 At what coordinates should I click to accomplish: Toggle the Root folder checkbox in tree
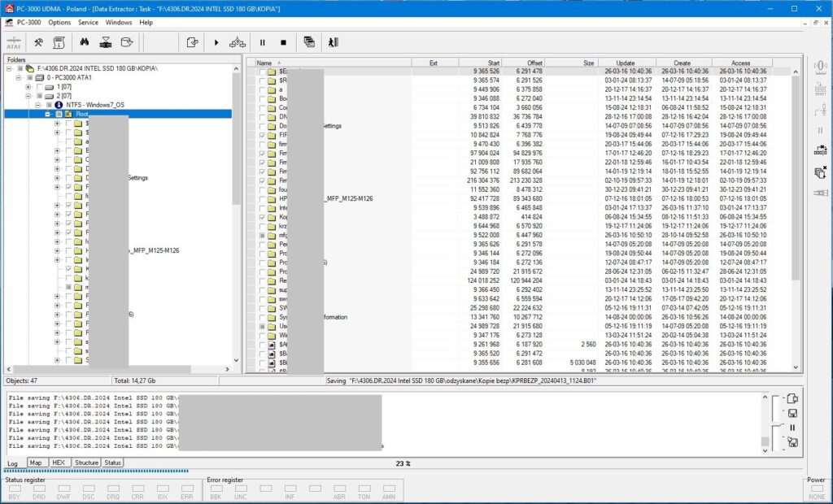tap(59, 114)
